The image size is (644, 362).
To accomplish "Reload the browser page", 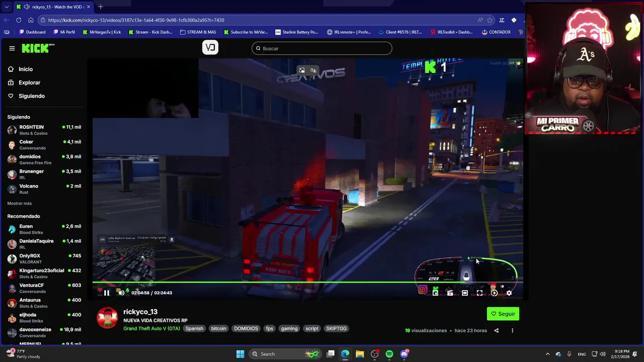I will (x=19, y=20).
